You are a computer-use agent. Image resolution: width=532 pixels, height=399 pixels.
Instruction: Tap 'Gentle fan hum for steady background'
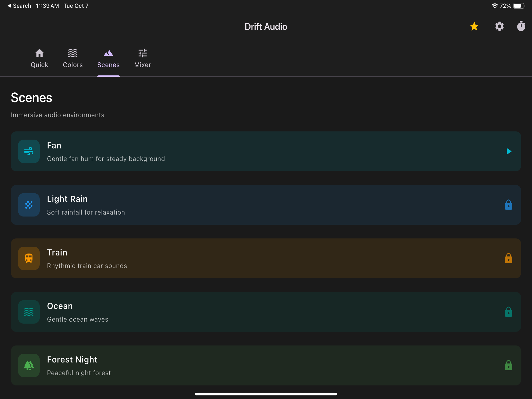point(106,159)
